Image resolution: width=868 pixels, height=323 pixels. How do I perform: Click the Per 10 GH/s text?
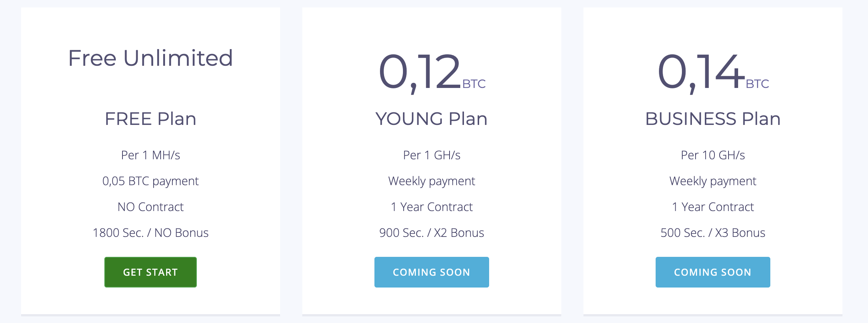click(x=713, y=155)
